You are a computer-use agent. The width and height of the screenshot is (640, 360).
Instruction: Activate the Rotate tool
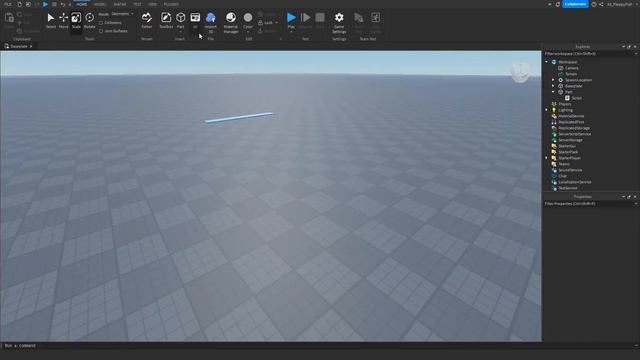click(x=89, y=20)
